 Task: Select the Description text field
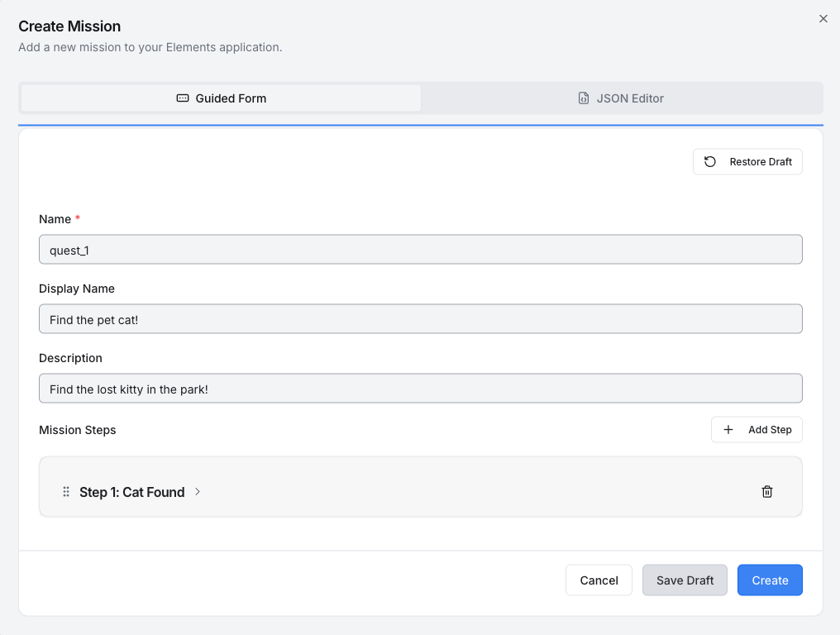(x=420, y=389)
